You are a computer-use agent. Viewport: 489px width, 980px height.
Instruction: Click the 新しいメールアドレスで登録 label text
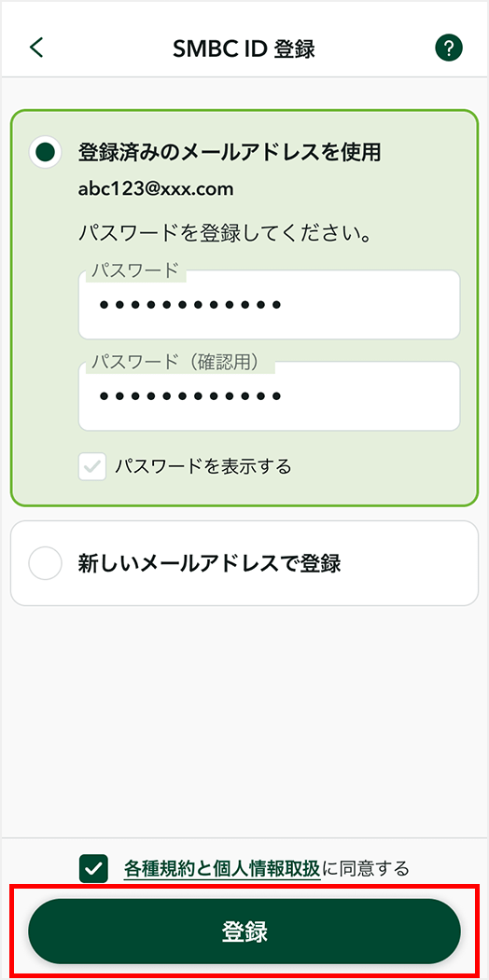click(x=209, y=563)
